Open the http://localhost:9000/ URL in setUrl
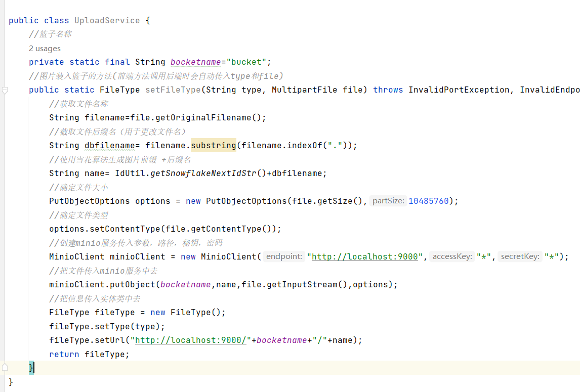Viewport: 580px width, 392px height. 190,340
